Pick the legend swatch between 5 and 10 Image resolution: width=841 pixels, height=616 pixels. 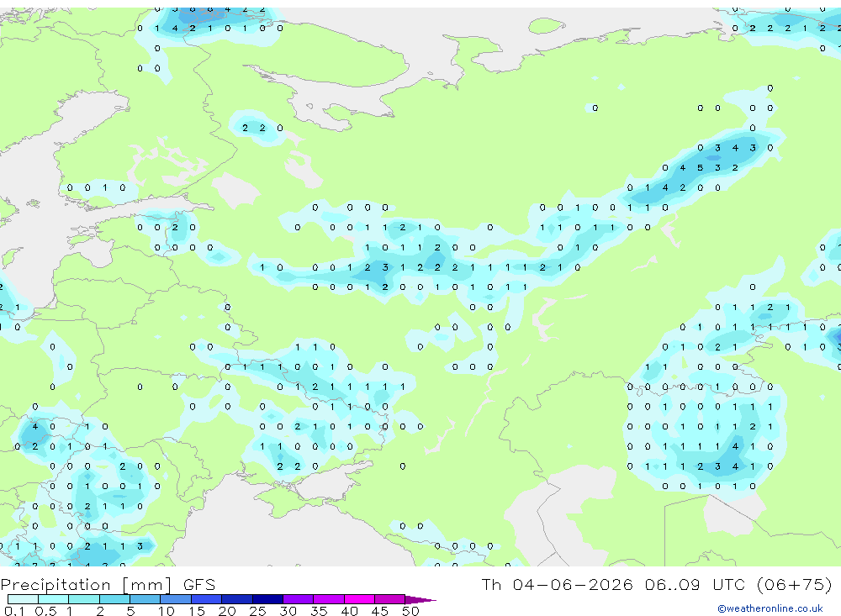pyautogui.click(x=145, y=599)
